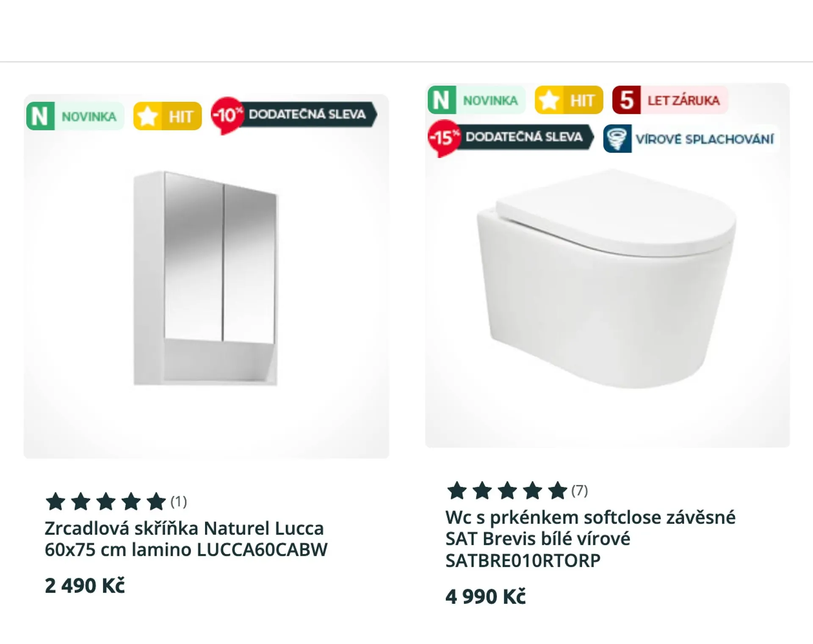Click the yellow star HIT badge on WC product

pos(568,100)
